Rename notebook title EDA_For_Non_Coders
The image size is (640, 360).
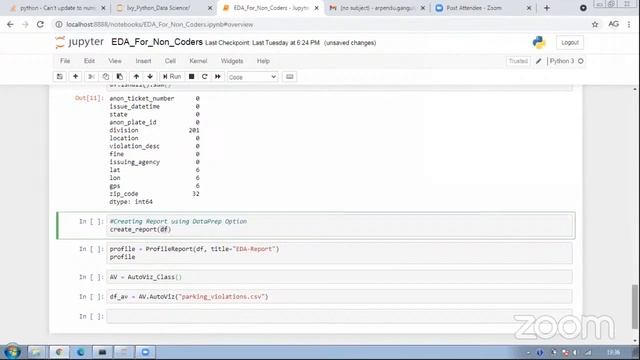coord(157,42)
